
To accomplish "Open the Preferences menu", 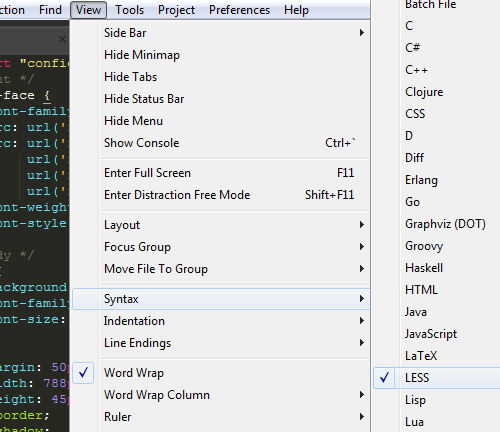I will pos(239,10).
